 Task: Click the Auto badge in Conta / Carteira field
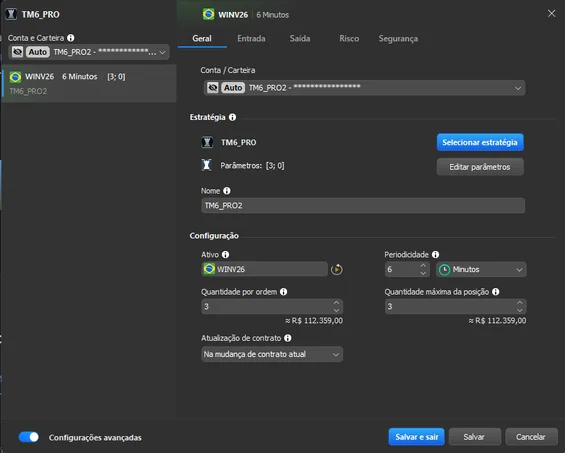pos(233,88)
